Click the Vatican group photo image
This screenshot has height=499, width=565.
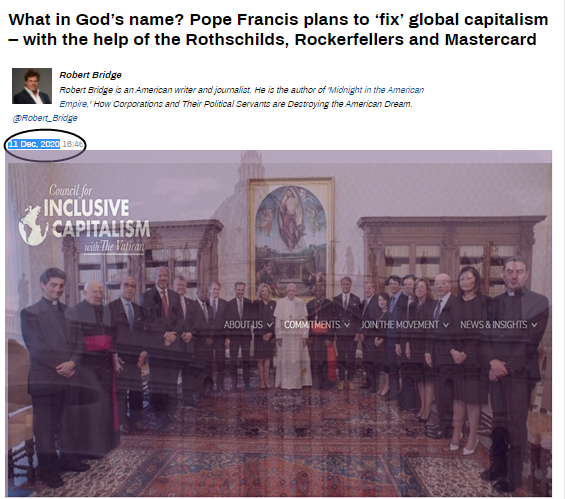279,324
